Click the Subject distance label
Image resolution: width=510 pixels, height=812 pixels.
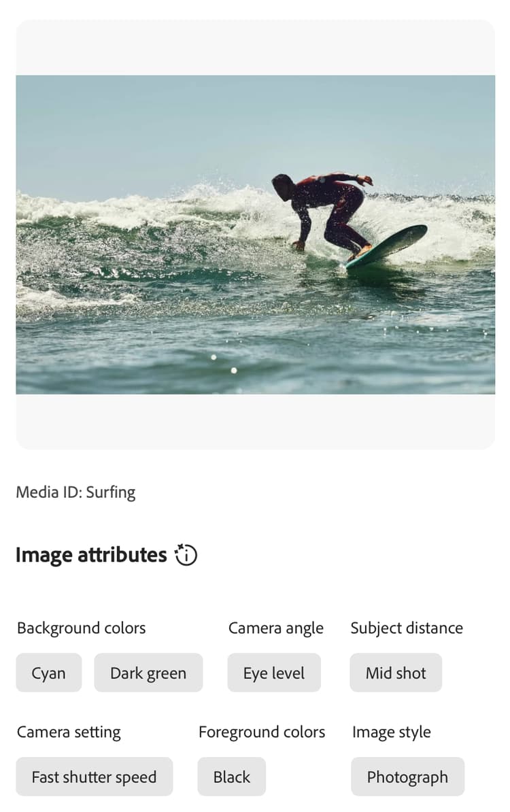click(407, 628)
